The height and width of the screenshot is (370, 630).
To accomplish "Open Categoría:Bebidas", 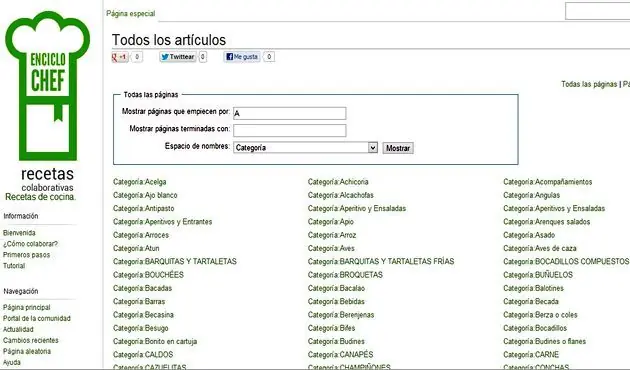I will pyautogui.click(x=336, y=301).
